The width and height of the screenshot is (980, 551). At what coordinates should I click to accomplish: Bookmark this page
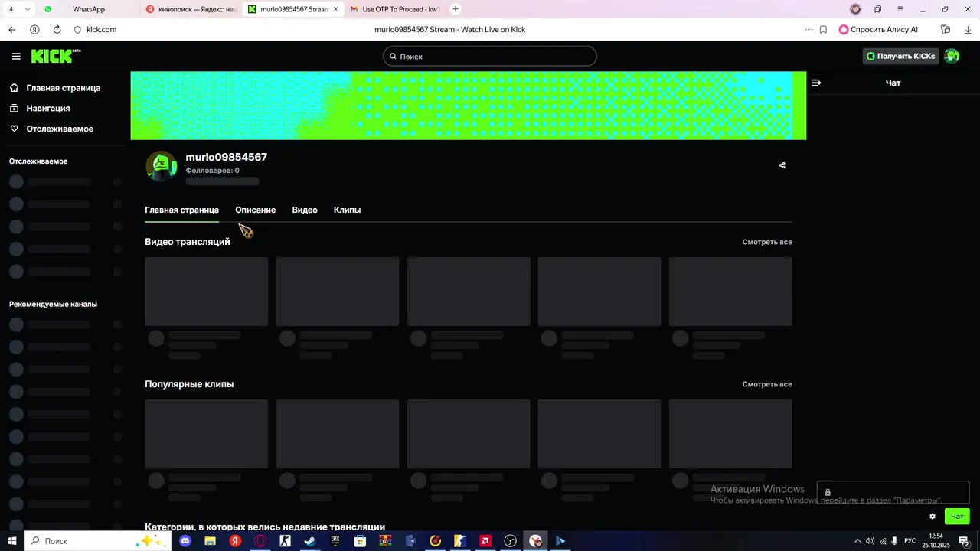823,29
